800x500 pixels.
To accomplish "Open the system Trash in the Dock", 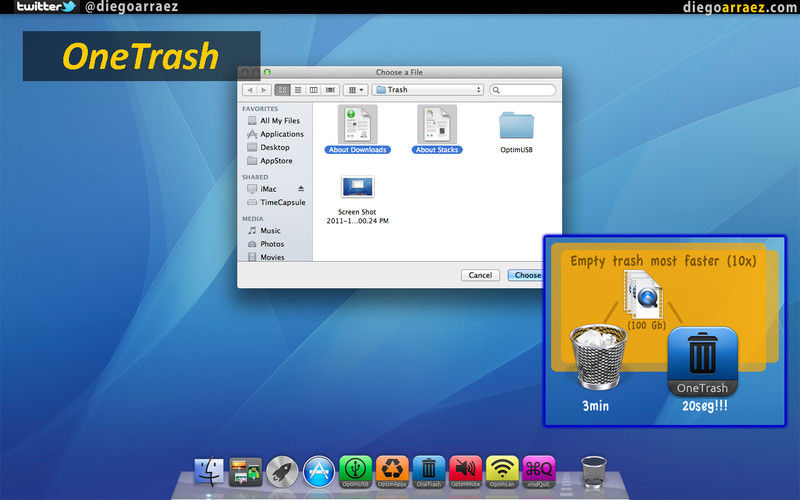I will (593, 471).
